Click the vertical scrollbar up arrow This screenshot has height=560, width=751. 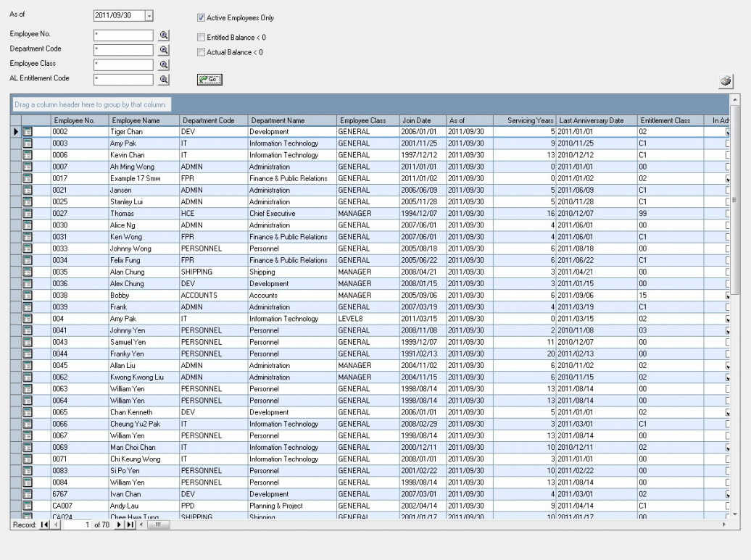(x=734, y=99)
